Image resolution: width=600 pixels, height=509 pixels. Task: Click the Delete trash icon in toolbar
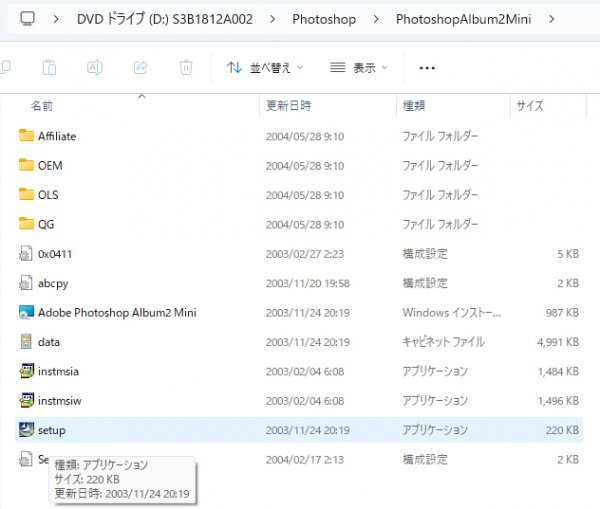[186, 68]
